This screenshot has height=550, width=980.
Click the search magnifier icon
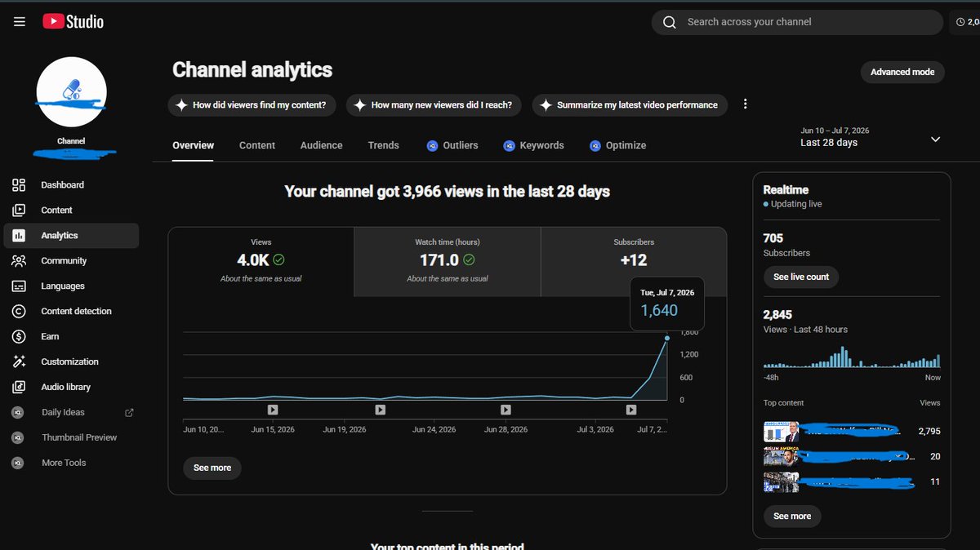(670, 22)
